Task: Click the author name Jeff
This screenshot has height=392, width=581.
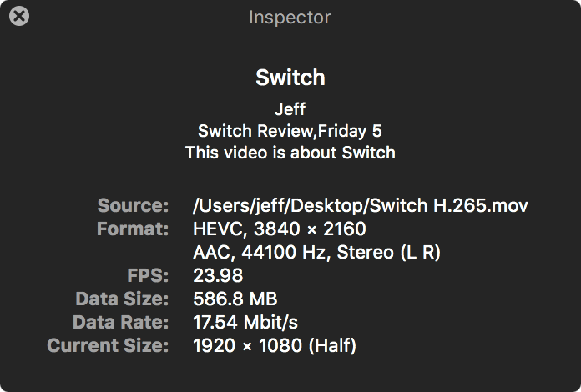Action: (x=290, y=109)
